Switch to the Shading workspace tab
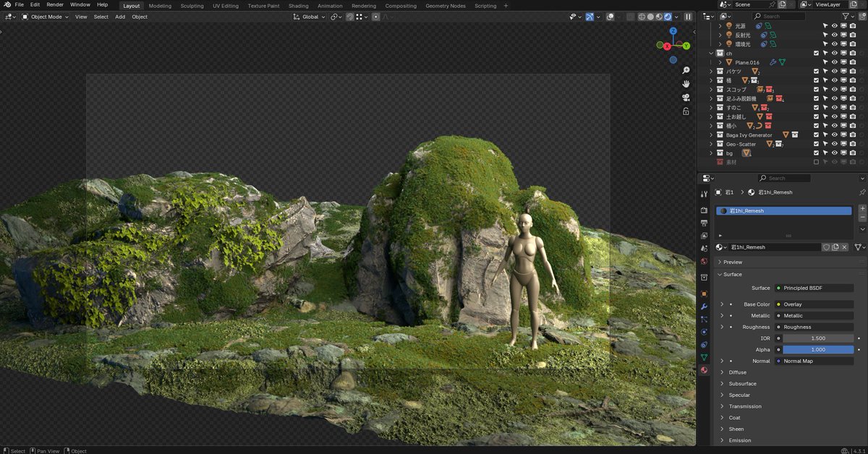This screenshot has height=454, width=868. (x=298, y=6)
